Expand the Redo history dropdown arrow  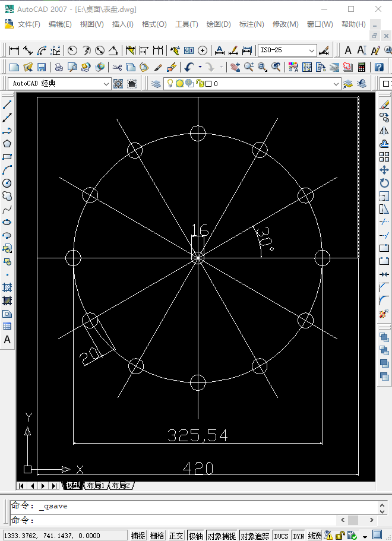(221, 67)
